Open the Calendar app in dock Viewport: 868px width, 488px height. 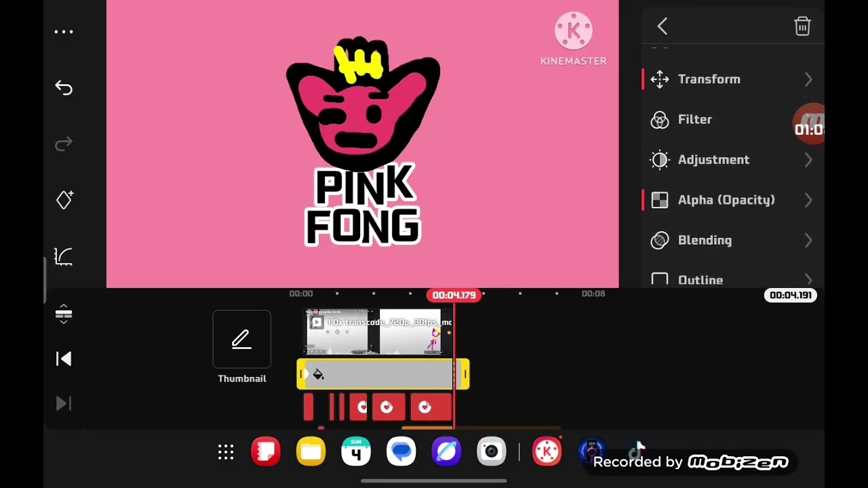(x=356, y=452)
